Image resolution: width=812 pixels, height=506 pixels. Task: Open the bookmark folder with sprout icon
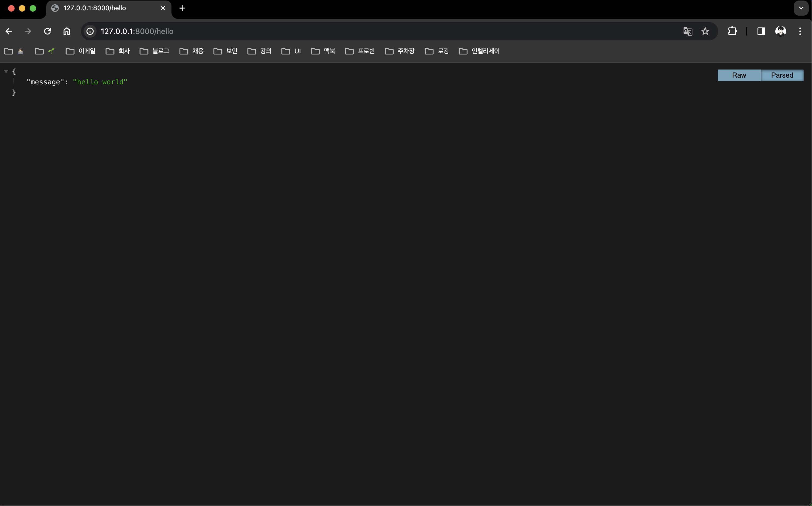[x=44, y=51]
